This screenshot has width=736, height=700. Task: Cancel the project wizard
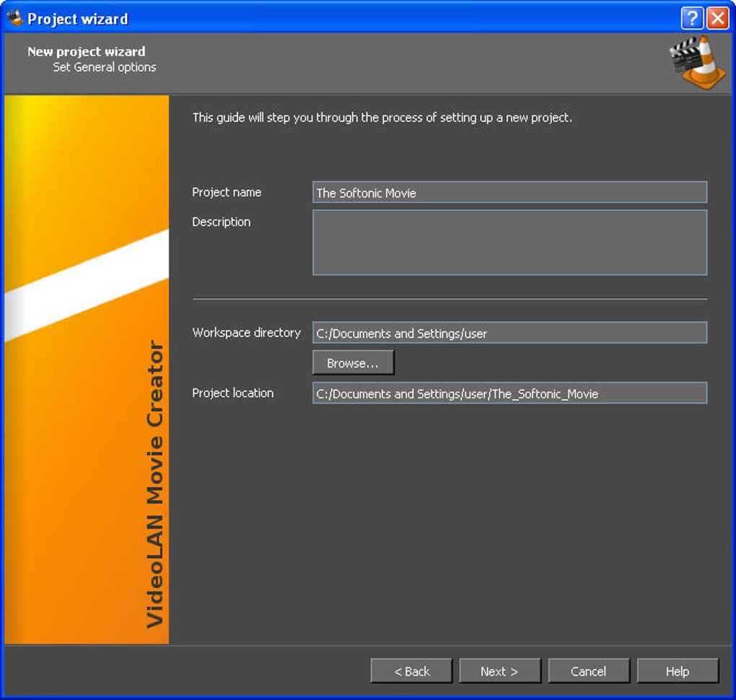[589, 671]
